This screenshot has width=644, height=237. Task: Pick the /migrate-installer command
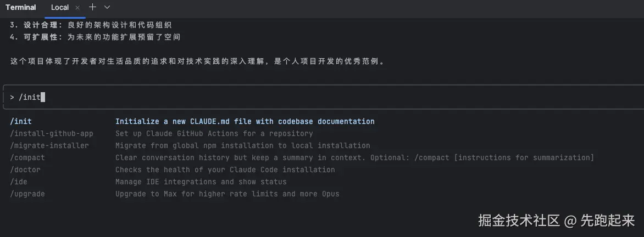tap(49, 145)
